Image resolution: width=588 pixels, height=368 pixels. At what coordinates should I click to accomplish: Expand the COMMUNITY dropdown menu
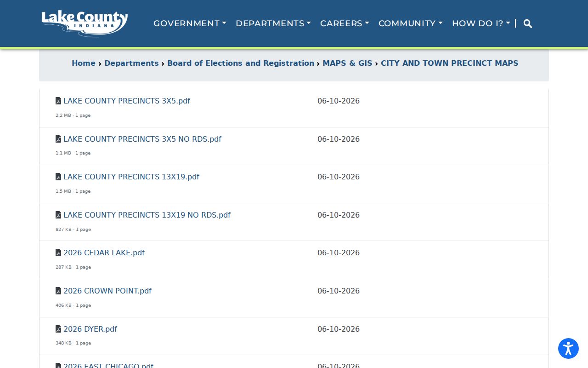[411, 23]
